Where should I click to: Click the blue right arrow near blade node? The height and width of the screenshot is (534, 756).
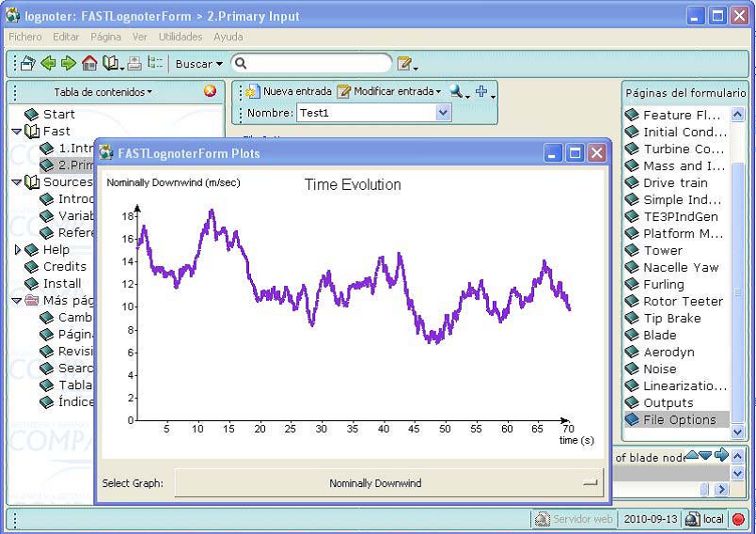click(721, 456)
